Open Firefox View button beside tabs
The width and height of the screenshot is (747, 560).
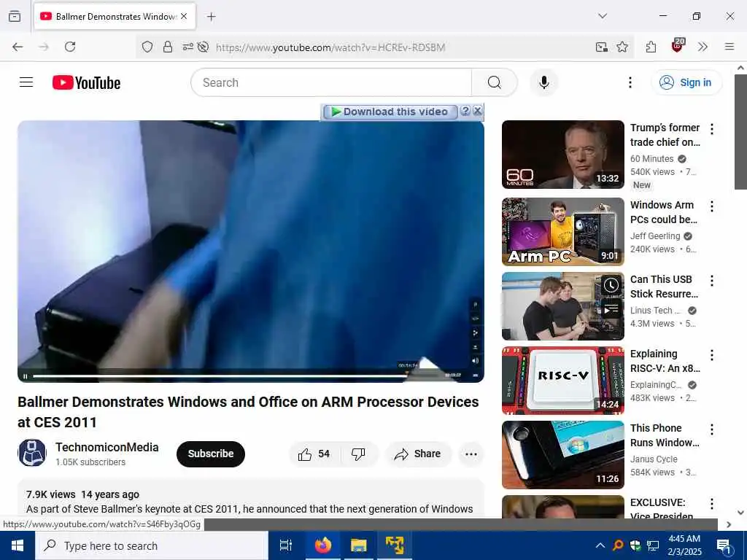click(x=15, y=16)
